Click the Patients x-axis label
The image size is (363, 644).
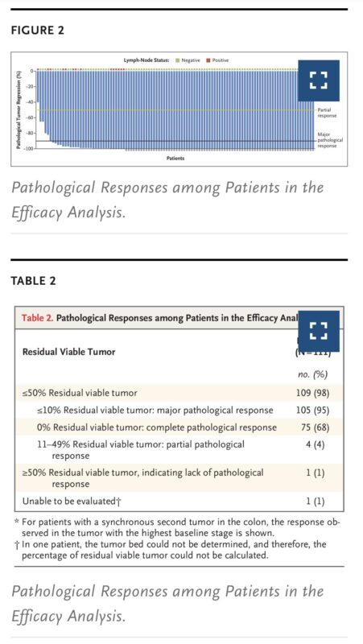click(175, 158)
